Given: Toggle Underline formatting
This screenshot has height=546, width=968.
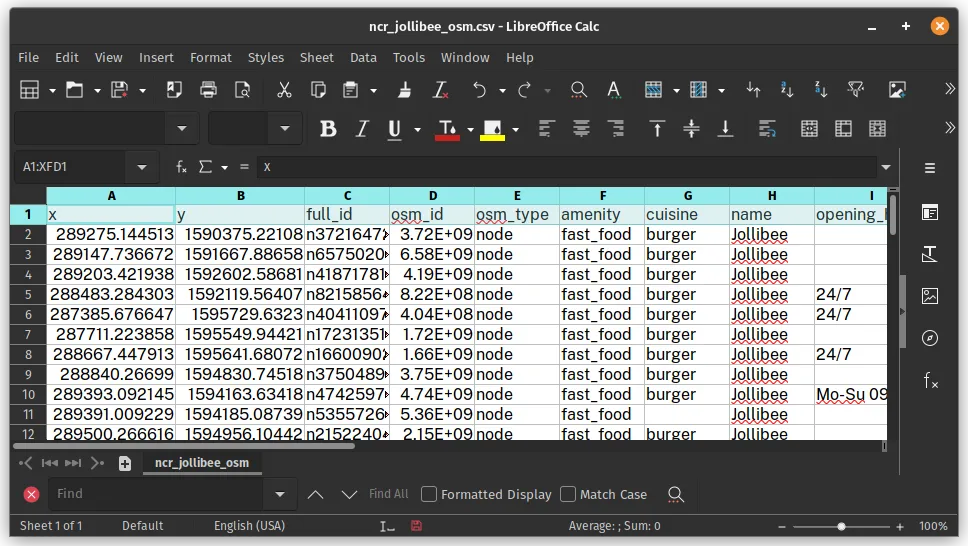Looking at the screenshot, I should click(x=394, y=128).
